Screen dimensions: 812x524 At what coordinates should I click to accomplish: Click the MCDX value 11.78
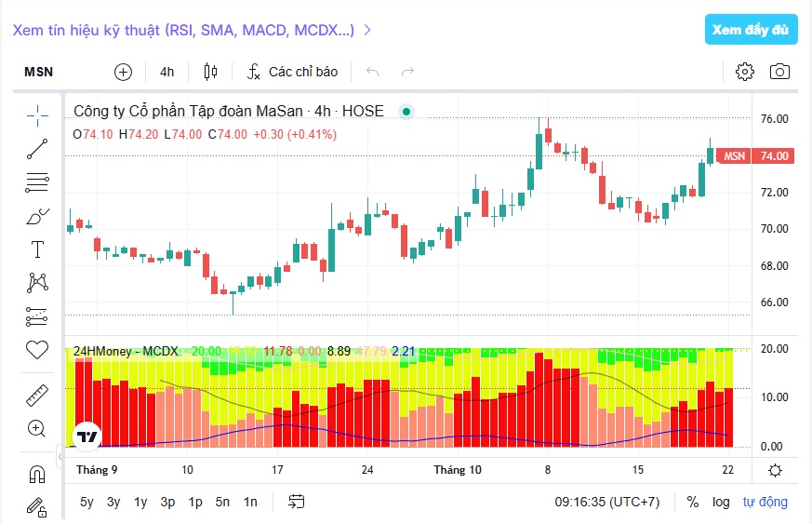click(278, 352)
